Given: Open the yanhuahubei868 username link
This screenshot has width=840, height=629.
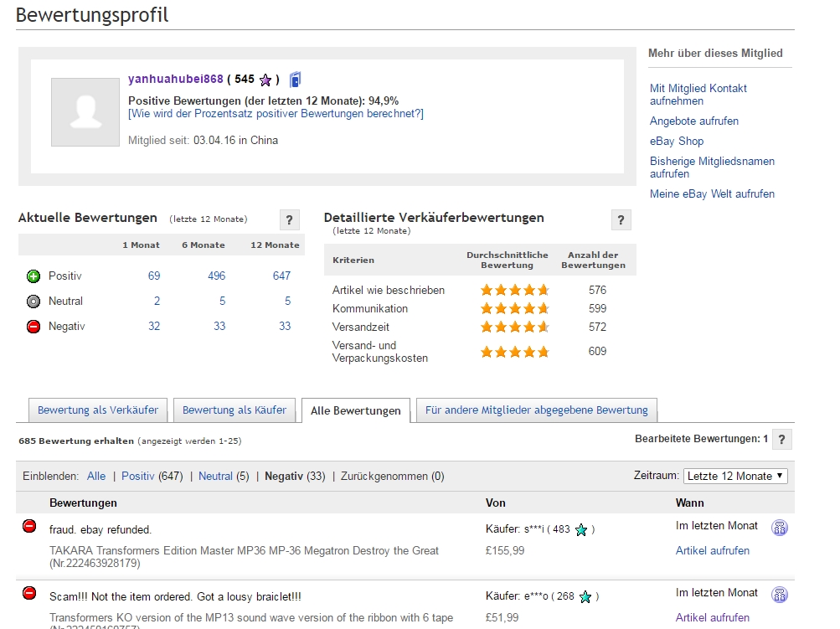Looking at the screenshot, I should point(175,80).
